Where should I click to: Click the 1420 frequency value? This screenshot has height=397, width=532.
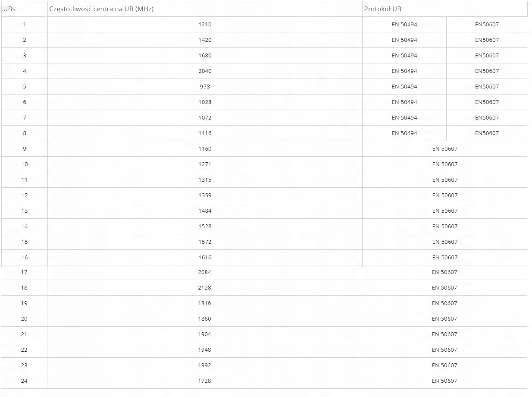click(205, 40)
